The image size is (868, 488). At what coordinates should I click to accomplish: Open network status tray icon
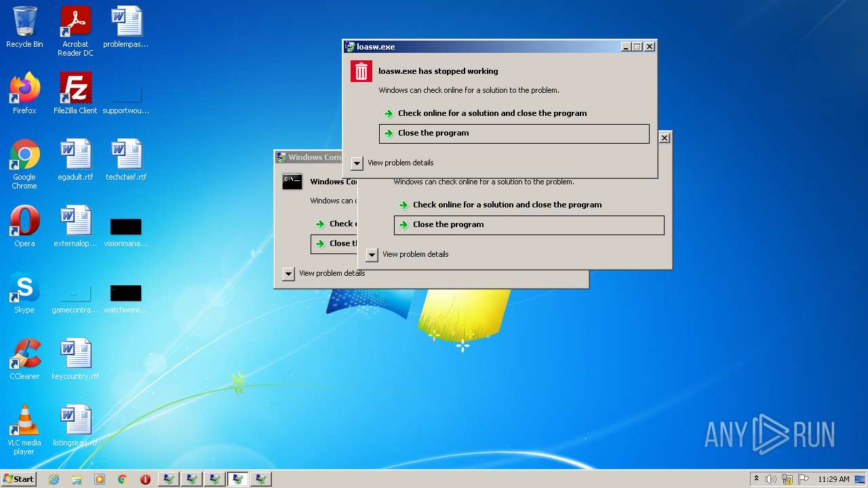click(x=787, y=479)
